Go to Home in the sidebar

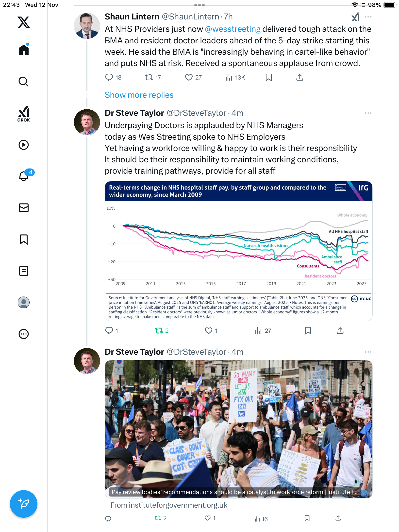pos(24,50)
